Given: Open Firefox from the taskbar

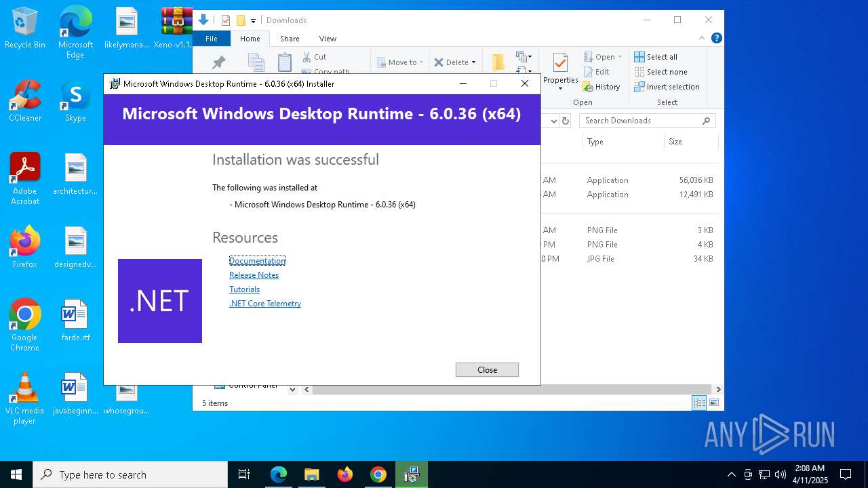Looking at the screenshot, I should coord(345,474).
